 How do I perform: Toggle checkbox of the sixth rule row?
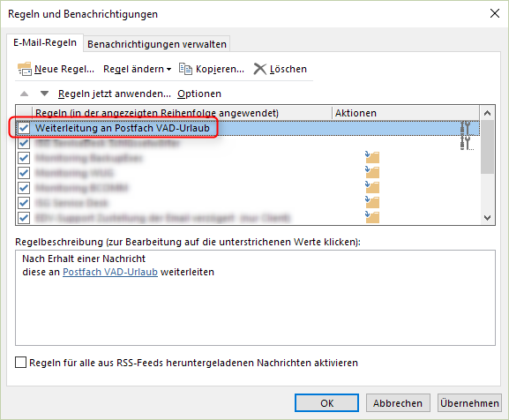24,203
